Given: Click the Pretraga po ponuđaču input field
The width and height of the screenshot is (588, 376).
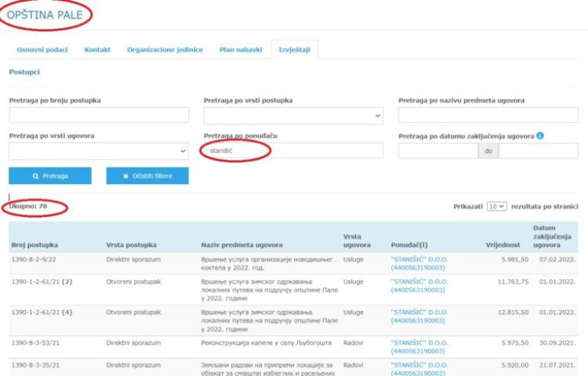Looking at the screenshot, I should click(293, 150).
